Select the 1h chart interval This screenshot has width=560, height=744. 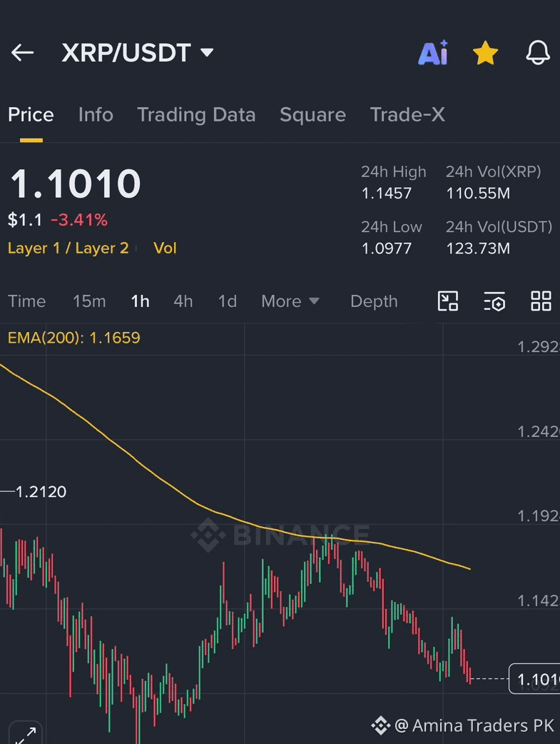pos(141,301)
